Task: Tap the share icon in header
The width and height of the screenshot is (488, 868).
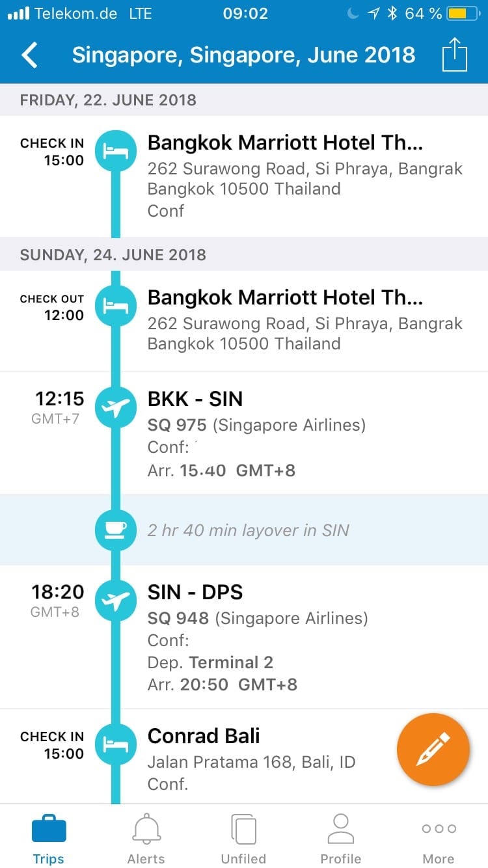Action: (455, 55)
